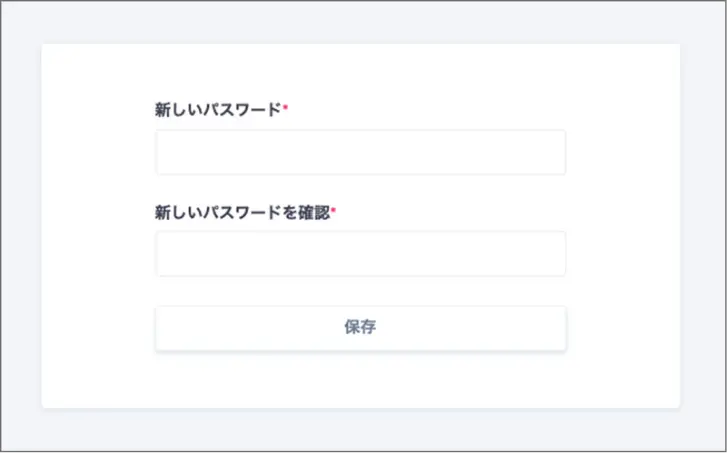Select the first password text box

tap(360, 152)
